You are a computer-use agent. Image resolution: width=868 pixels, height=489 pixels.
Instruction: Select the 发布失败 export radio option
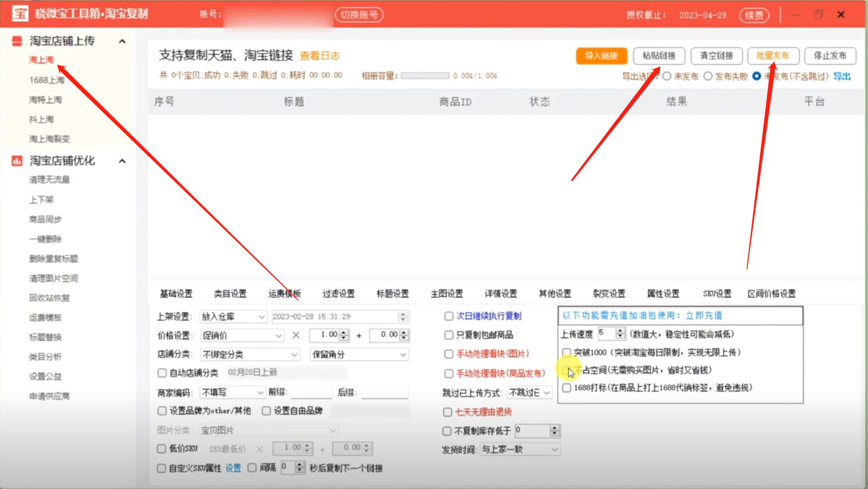coord(708,76)
